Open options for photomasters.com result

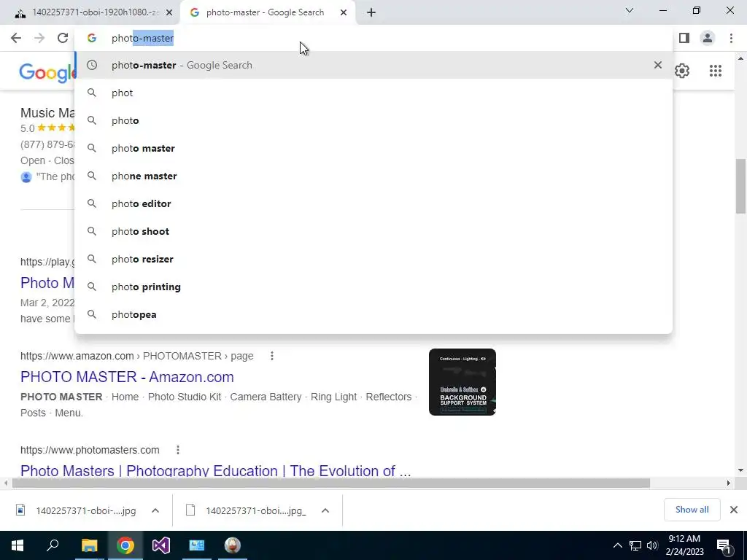(178, 449)
